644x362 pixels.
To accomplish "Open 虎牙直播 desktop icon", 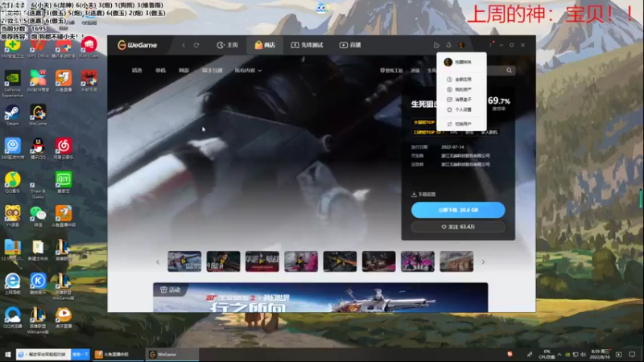I will click(64, 317).
